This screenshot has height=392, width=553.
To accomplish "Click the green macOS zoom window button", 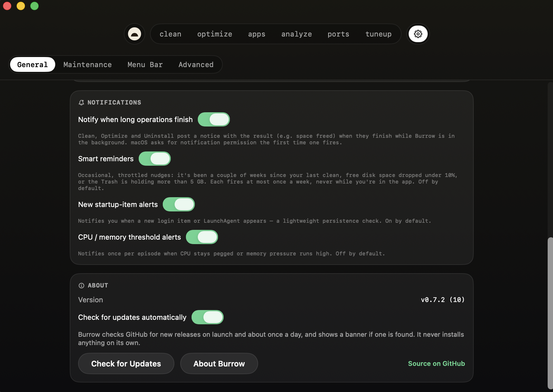I will point(34,6).
